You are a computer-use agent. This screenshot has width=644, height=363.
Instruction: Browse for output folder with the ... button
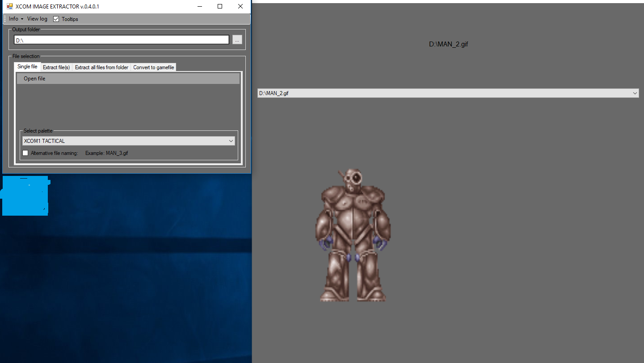237,40
